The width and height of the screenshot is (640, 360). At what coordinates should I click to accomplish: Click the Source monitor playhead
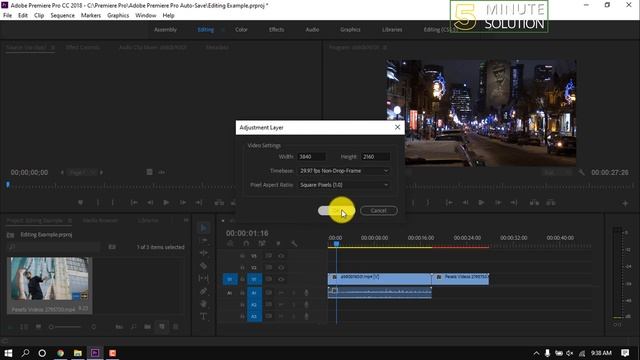(8, 185)
